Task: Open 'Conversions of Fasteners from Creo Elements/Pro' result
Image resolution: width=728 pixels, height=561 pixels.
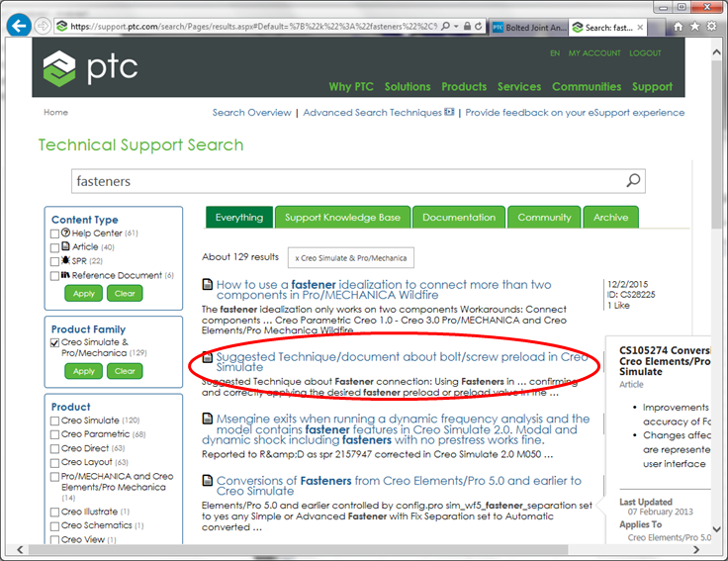Action: pos(399,486)
